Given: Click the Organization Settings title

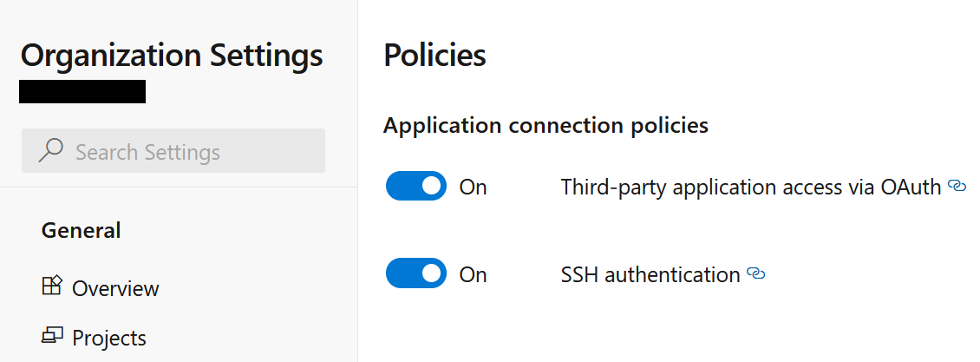Looking at the screenshot, I should click(x=172, y=56).
